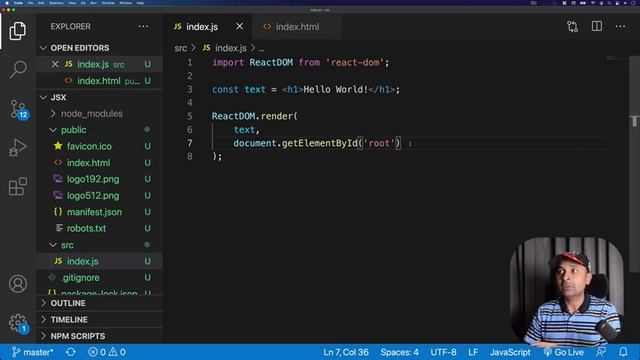Change end of line sequence LF
Image resolution: width=640 pixels, height=360 pixels.
[x=473, y=352]
